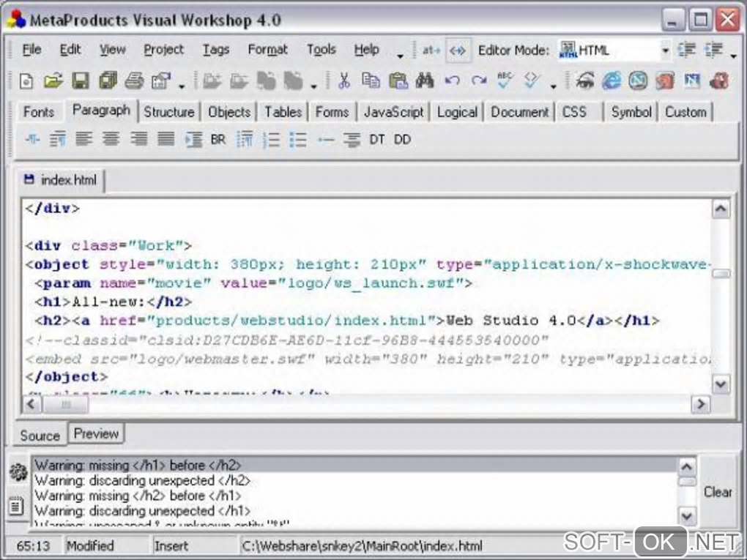Switch to the Preview view tab
Screen dimensions: 747x560
pos(96,434)
